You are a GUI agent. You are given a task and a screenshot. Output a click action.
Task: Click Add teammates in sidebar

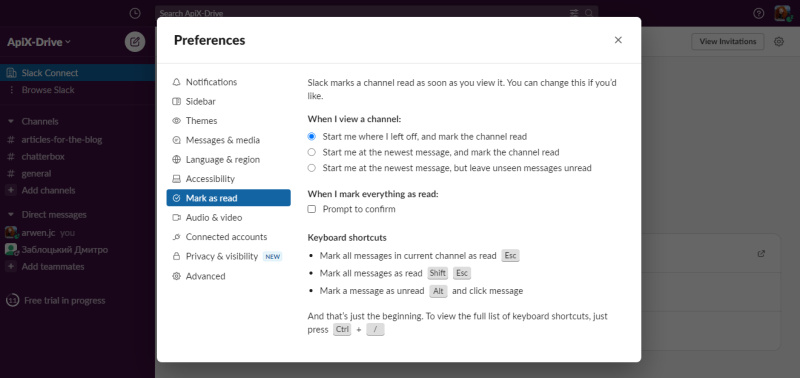[45, 267]
